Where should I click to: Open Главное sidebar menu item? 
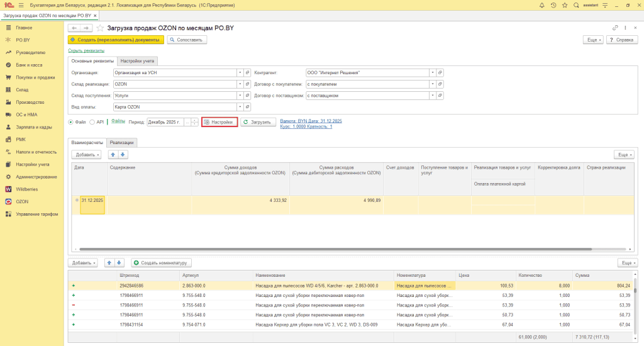pos(24,28)
